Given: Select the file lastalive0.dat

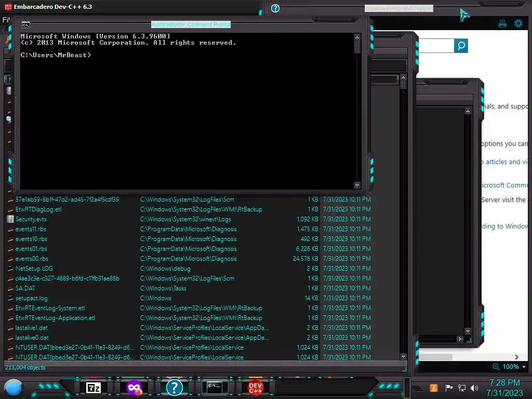Looking at the screenshot, I should coord(32,338).
